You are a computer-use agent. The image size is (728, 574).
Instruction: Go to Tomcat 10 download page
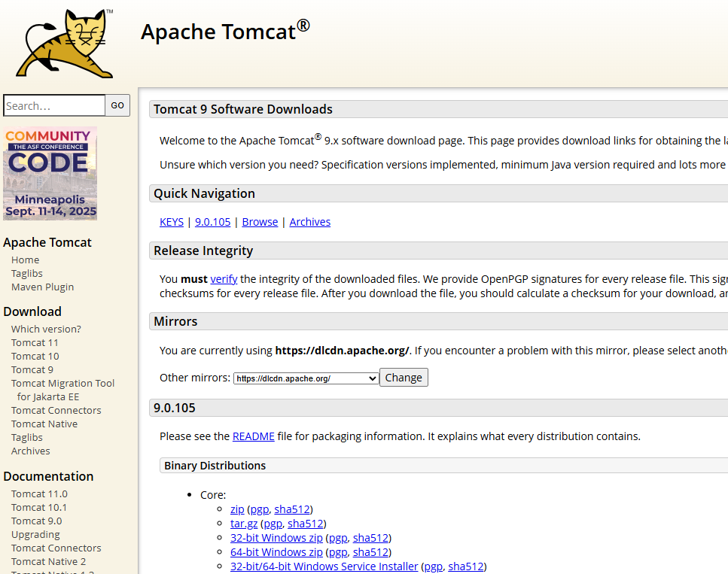coord(35,356)
